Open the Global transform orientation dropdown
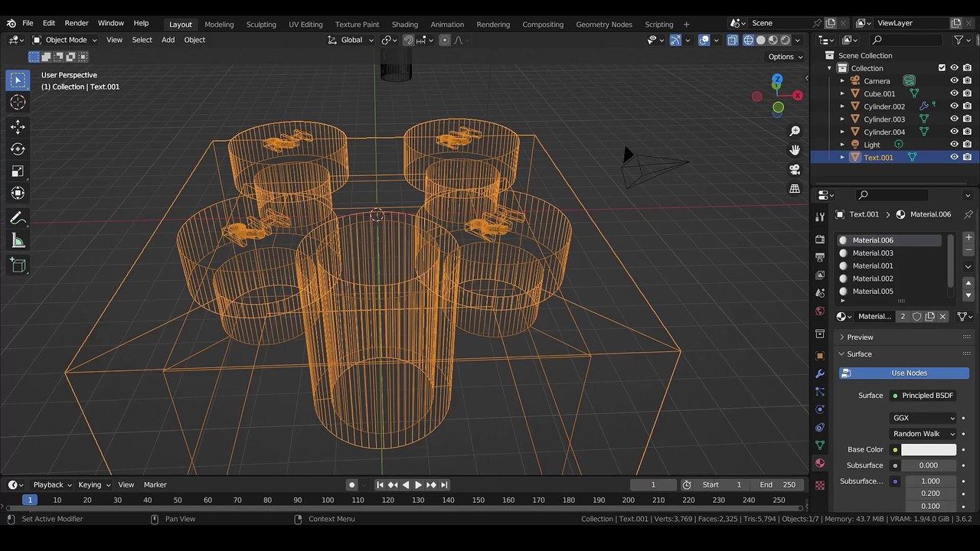Screen dimensions: 980x551 tap(351, 40)
